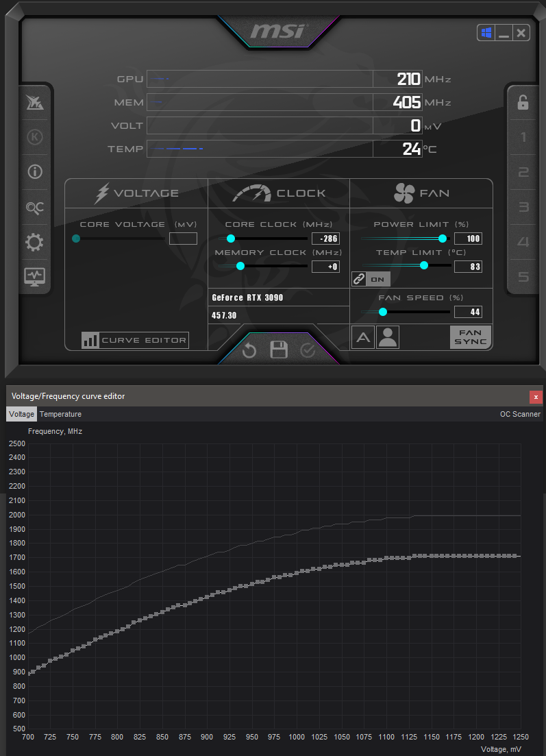
Task: Click the Voltage section lightning icon
Action: pos(101,193)
